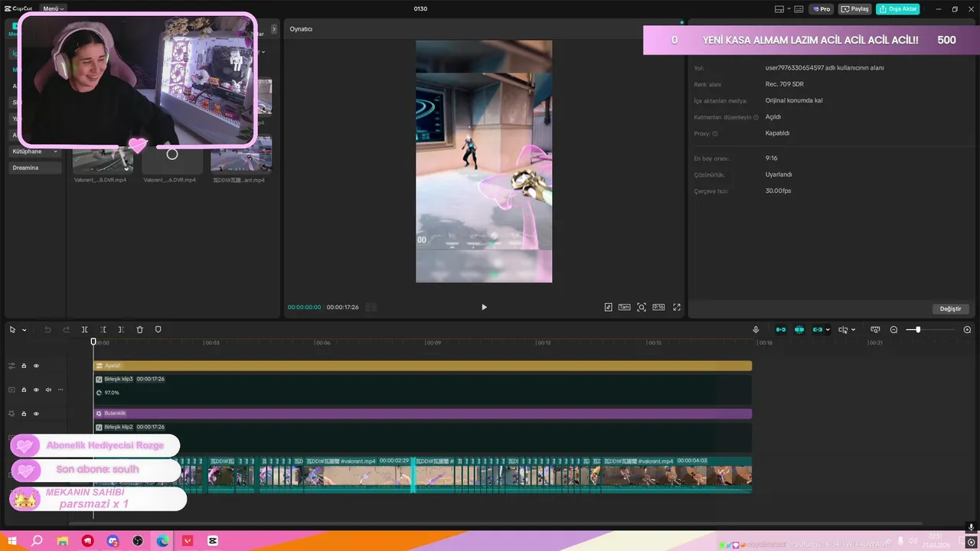Hide the Birleşik klip3 video track
Image resolution: width=980 pixels, height=551 pixels.
pyautogui.click(x=36, y=390)
